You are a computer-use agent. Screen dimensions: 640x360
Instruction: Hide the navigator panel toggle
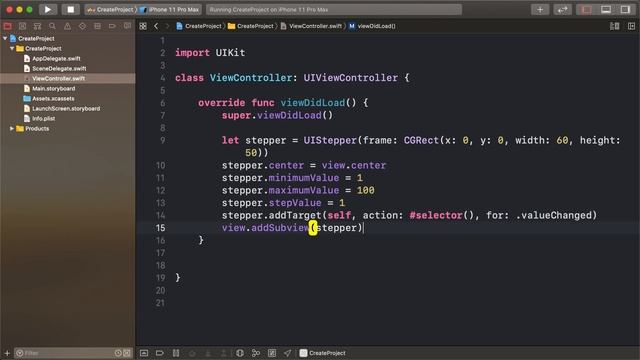587,9
